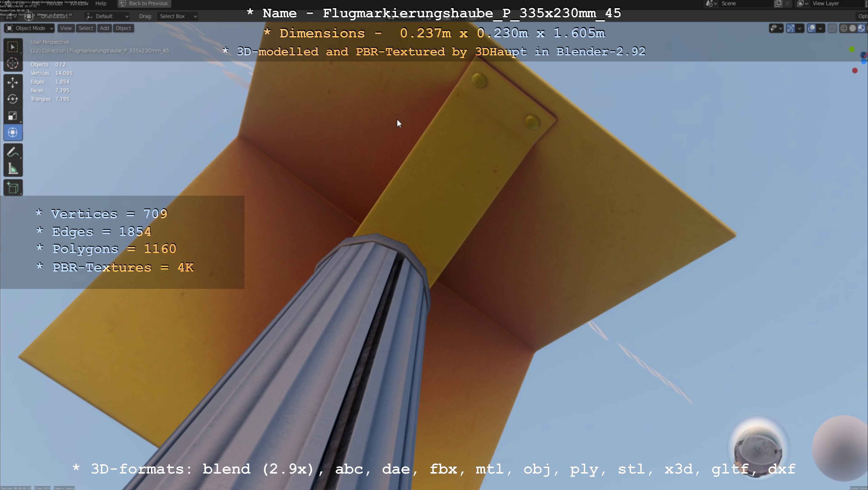Open the Help menu
Image resolution: width=868 pixels, height=490 pixels.
tap(101, 3)
